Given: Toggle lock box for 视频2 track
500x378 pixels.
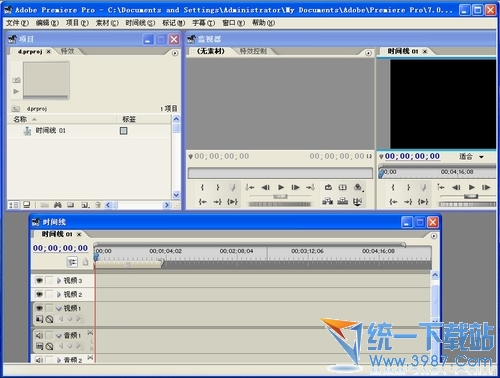Looking at the screenshot, I should [x=49, y=294].
